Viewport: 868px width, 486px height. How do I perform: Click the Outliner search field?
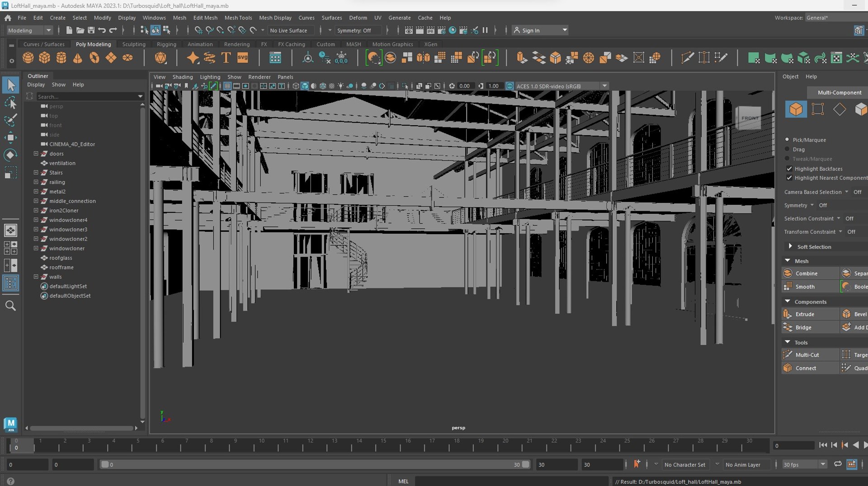click(x=90, y=96)
